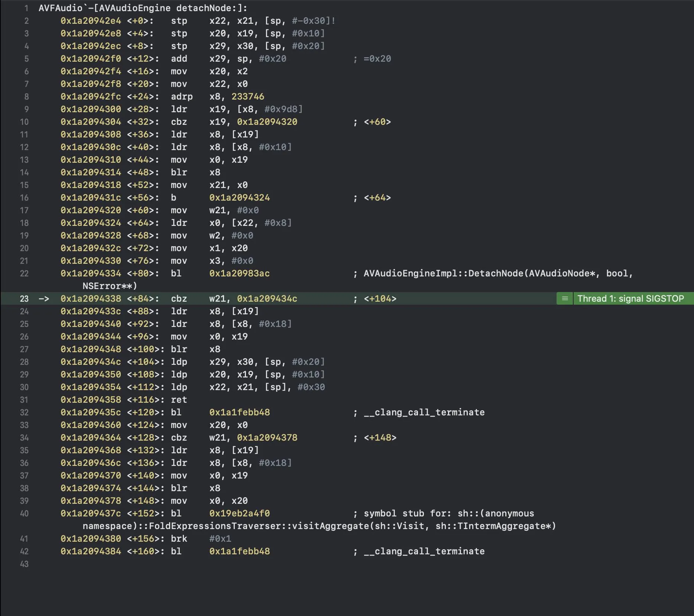This screenshot has height=616, width=694.
Task: Click address 0x1a209434c on line 28
Action: point(91,362)
